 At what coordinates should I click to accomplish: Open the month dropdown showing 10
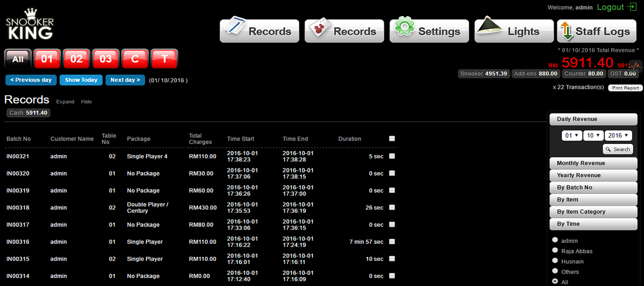point(593,135)
